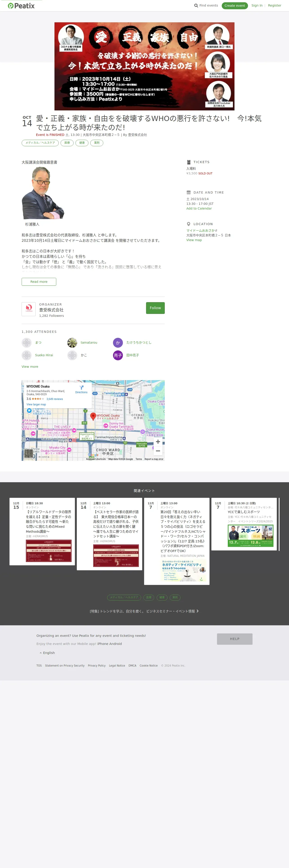Open the map Terms link
This screenshot has width=289, height=868.
pos(139,459)
